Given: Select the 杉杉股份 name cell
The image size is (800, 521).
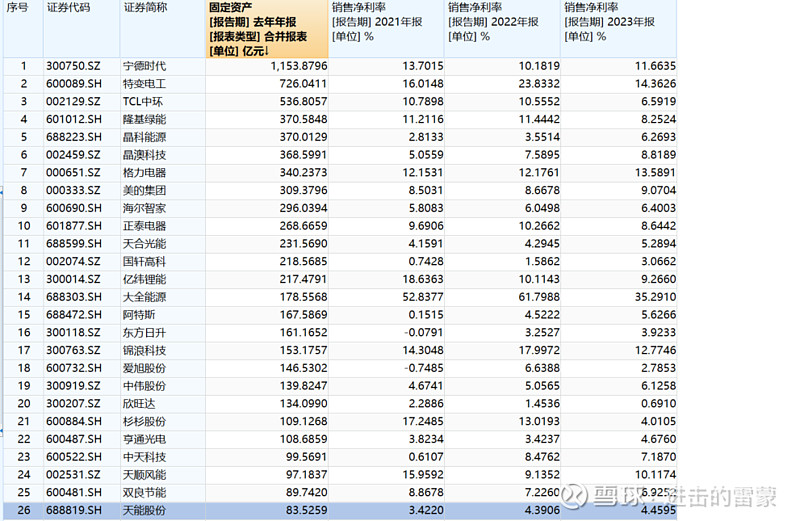Looking at the screenshot, I should click(144, 421).
